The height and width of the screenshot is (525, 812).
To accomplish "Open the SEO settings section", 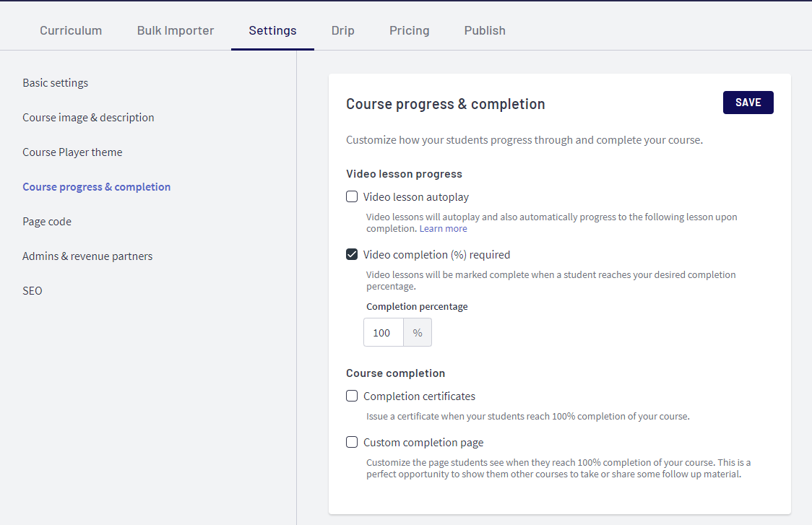I will [x=32, y=290].
